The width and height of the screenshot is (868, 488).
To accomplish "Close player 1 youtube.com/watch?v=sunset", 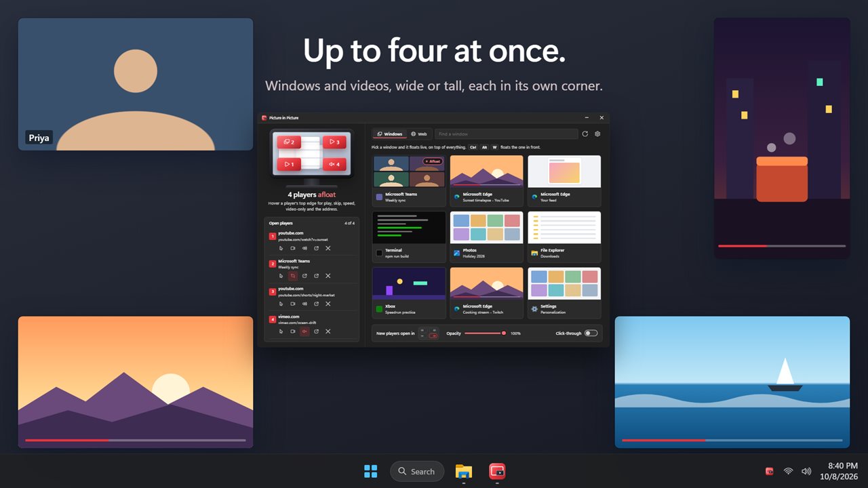I will point(328,248).
